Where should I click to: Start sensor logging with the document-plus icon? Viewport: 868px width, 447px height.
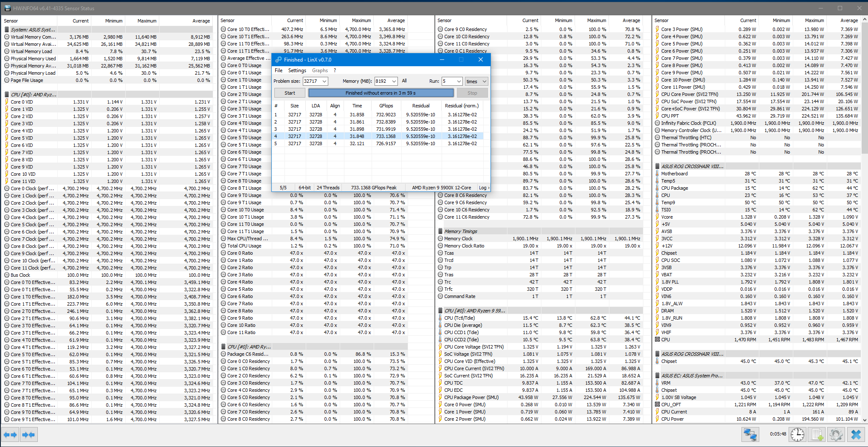coord(817,435)
